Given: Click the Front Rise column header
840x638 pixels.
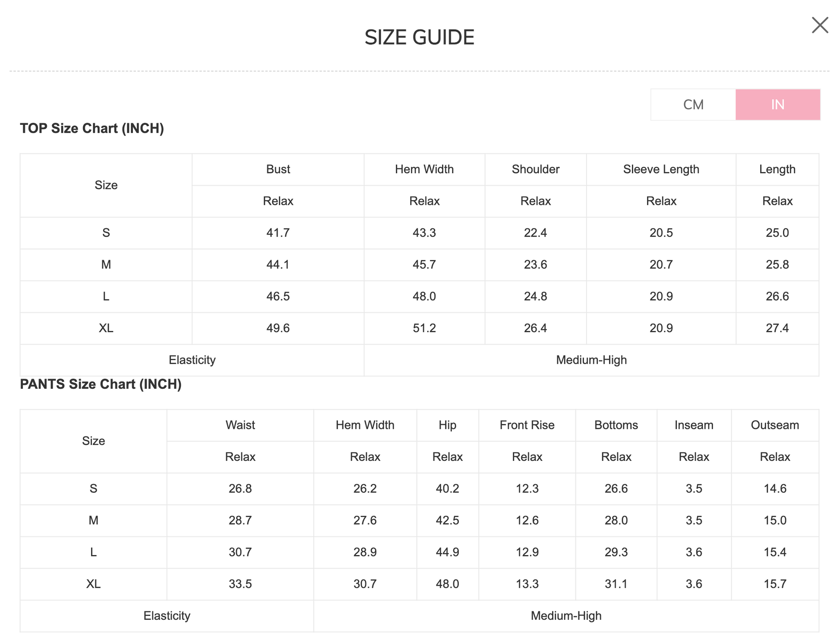Looking at the screenshot, I should pos(527,425).
